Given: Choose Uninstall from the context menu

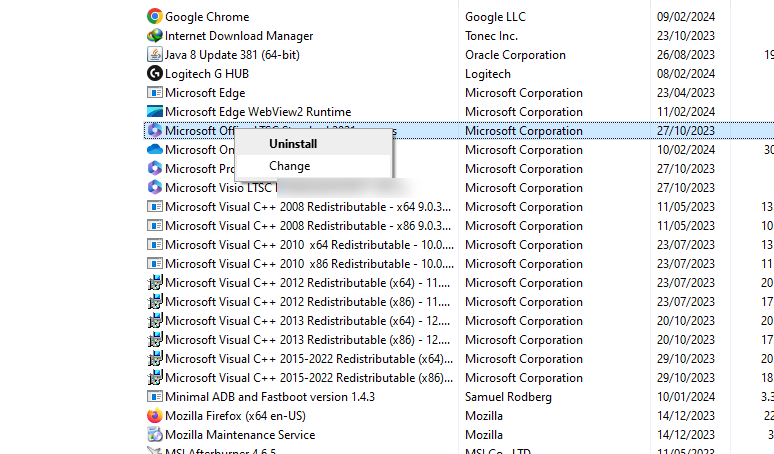Looking at the screenshot, I should (x=293, y=143).
